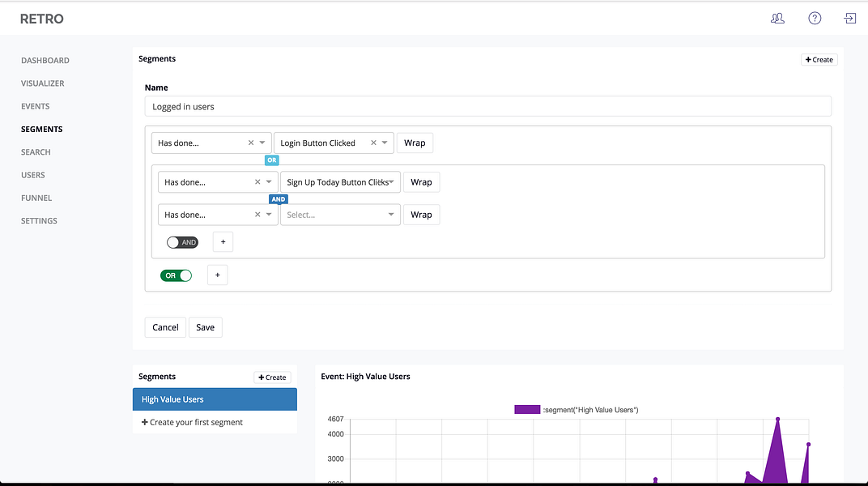The height and width of the screenshot is (486, 868).
Task: Open Users in sidebar
Action: (x=32, y=175)
